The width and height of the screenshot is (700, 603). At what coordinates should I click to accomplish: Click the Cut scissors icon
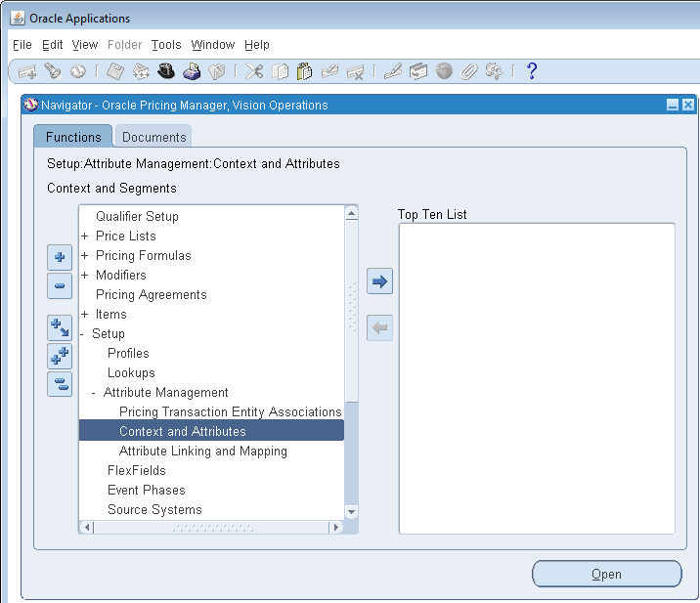tap(254, 71)
